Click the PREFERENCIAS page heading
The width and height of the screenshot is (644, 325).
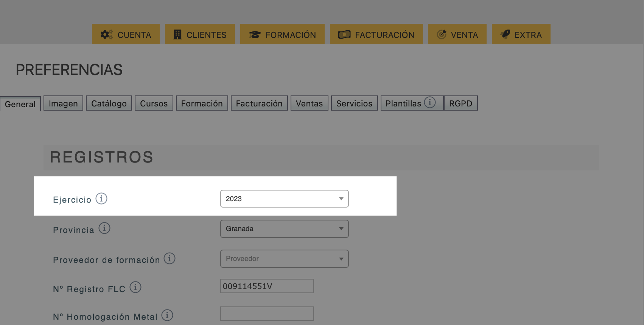pos(69,70)
